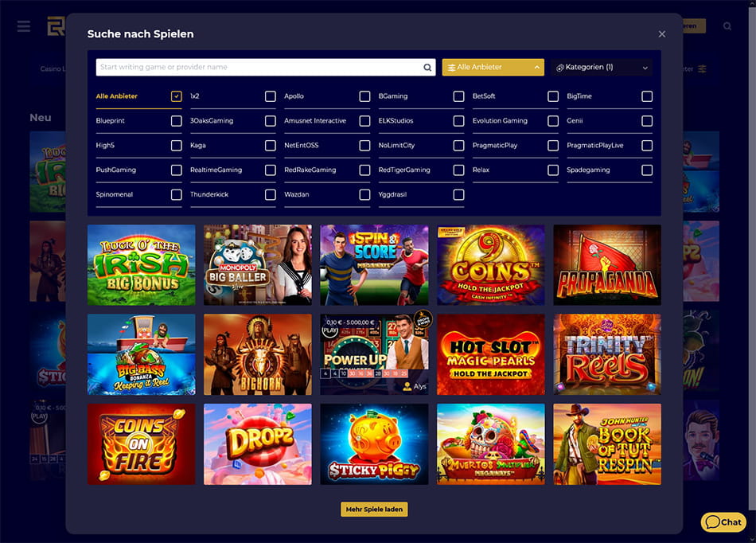Open Monopoly Big Baller live game
The width and height of the screenshot is (756, 543).
click(x=258, y=265)
